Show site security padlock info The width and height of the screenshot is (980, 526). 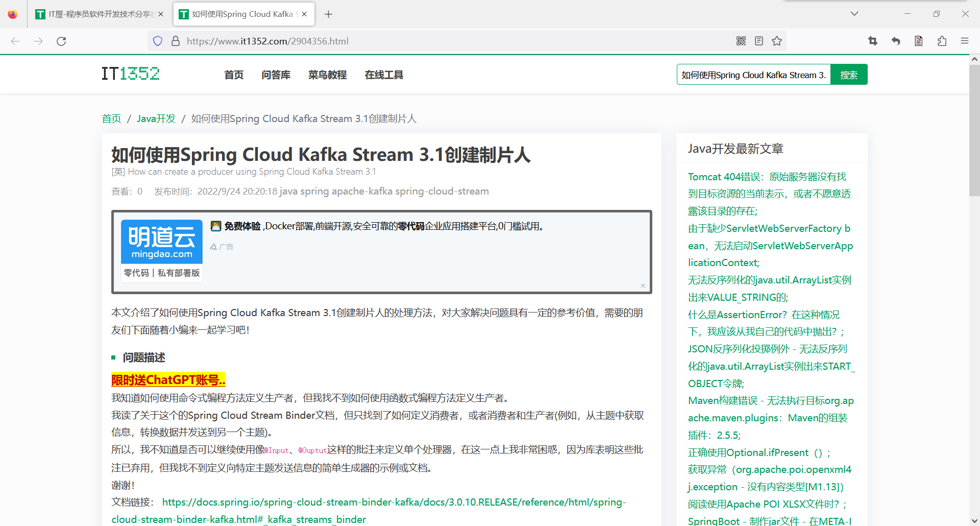click(x=176, y=41)
